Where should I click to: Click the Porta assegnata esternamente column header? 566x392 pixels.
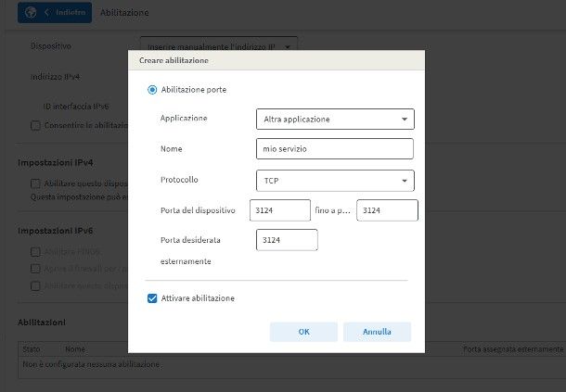(512, 349)
